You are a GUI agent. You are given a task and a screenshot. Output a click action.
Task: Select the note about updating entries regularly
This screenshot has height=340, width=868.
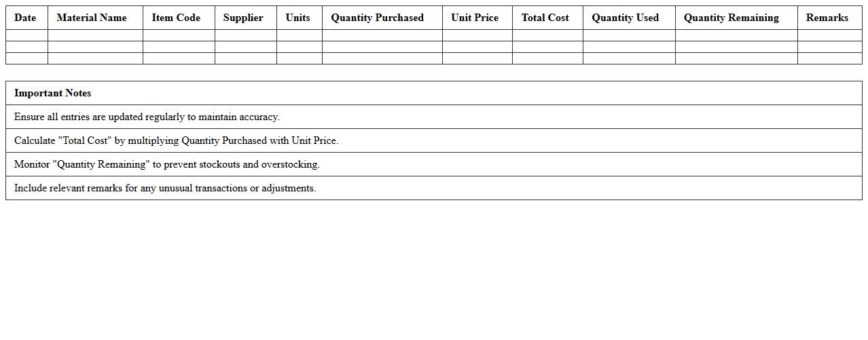pos(147,117)
